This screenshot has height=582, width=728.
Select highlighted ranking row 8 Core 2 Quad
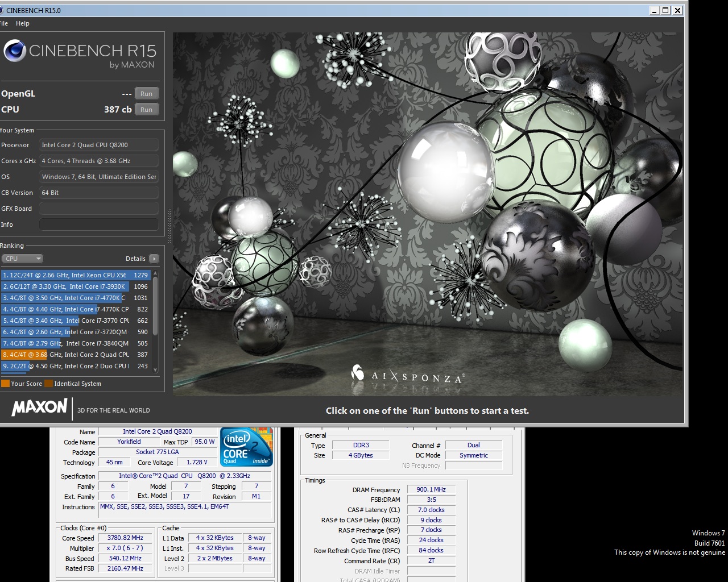pyautogui.click(x=76, y=355)
